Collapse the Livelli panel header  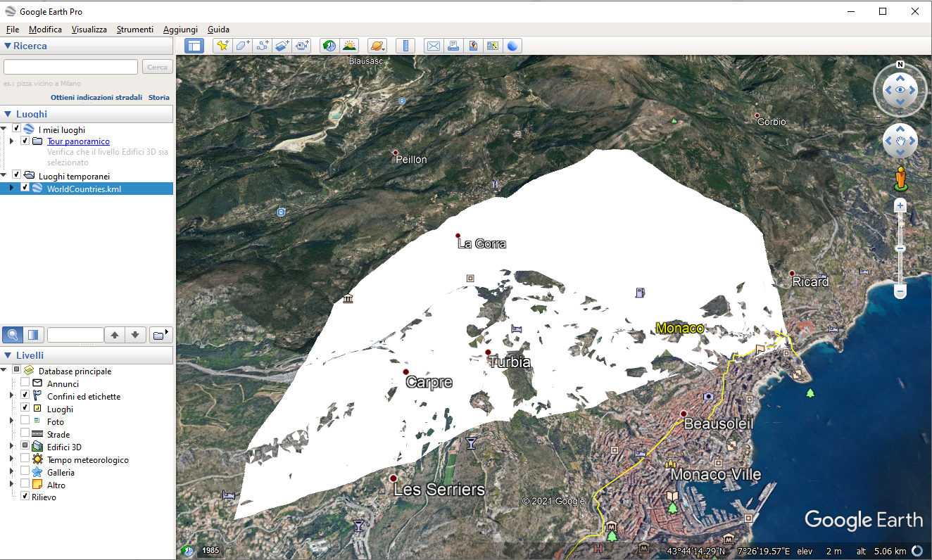[87, 355]
